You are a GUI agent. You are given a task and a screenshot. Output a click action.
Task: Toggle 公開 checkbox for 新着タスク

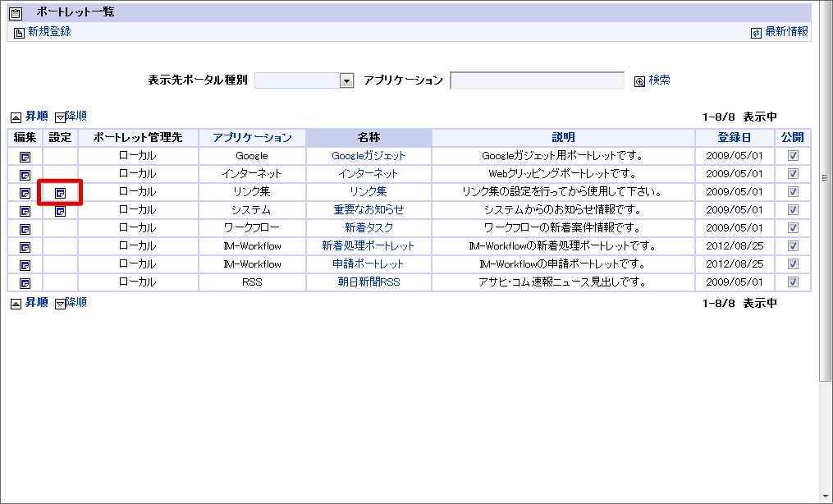click(793, 228)
